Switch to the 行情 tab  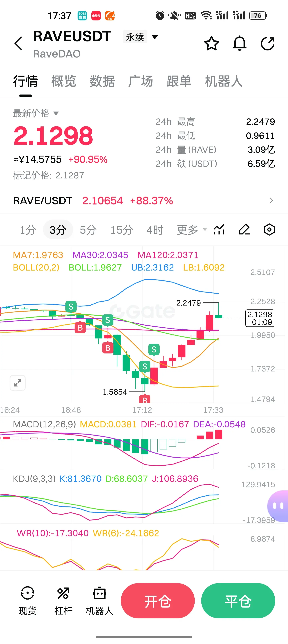tap(25, 81)
